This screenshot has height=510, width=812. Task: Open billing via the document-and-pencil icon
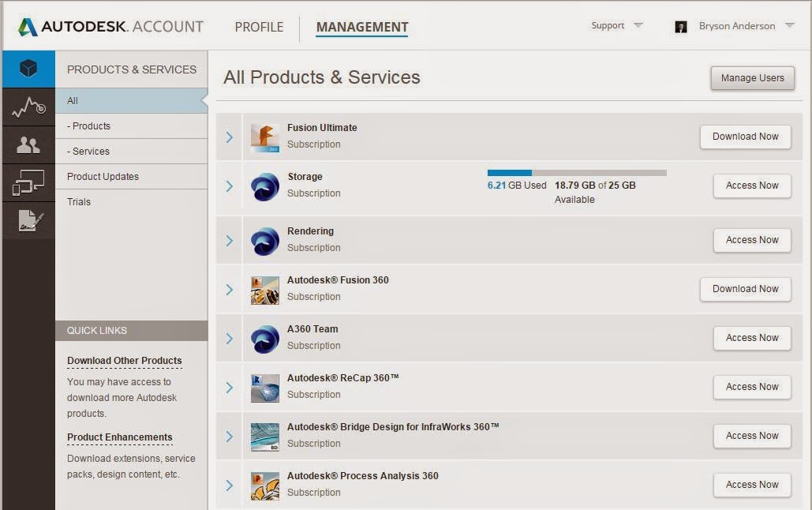click(28, 219)
